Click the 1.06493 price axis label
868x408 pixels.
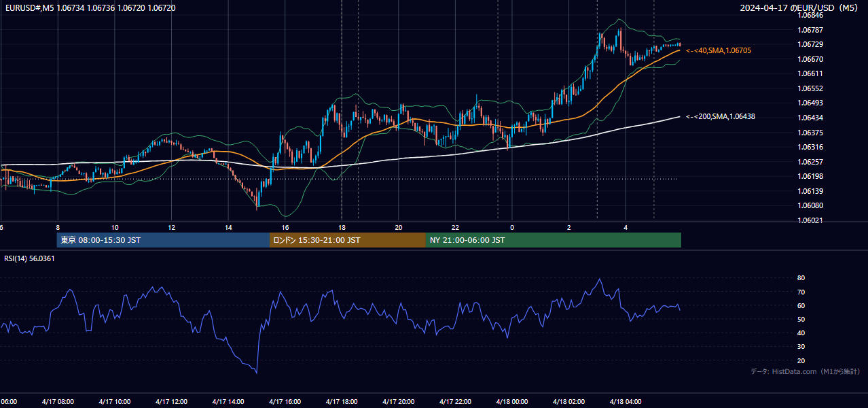pos(810,103)
